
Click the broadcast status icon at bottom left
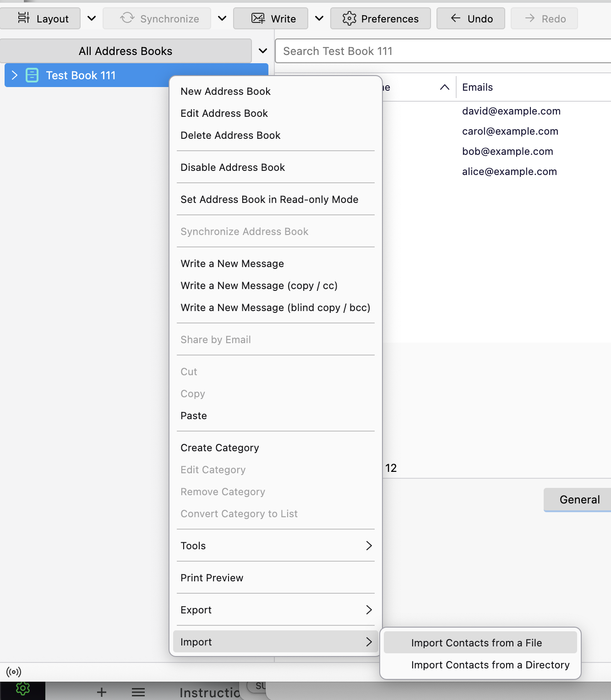[x=14, y=672]
